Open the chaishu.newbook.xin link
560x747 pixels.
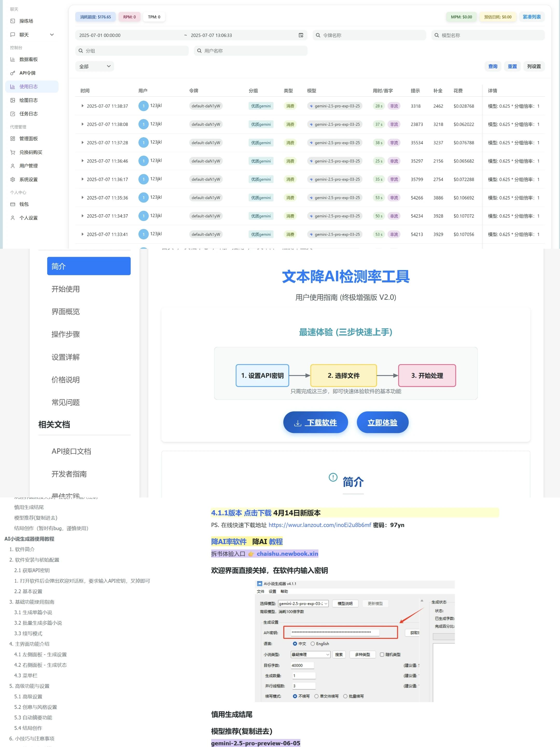click(x=287, y=554)
